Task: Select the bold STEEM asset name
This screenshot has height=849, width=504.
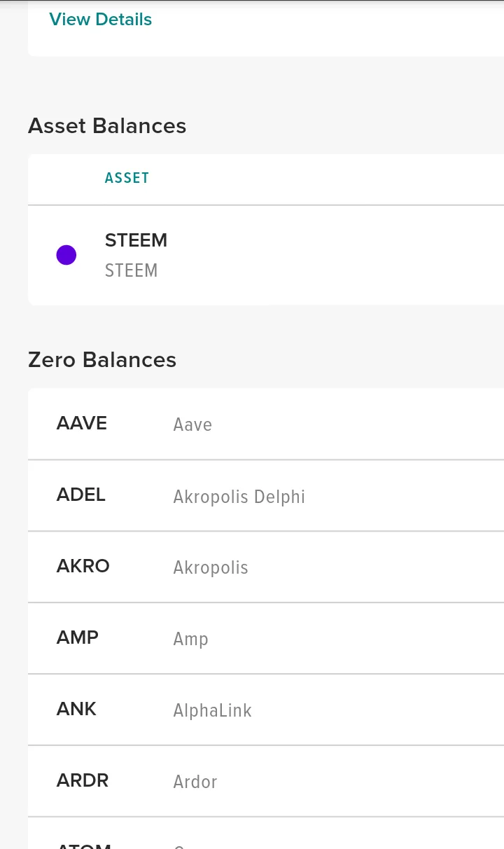Action: 136,240
